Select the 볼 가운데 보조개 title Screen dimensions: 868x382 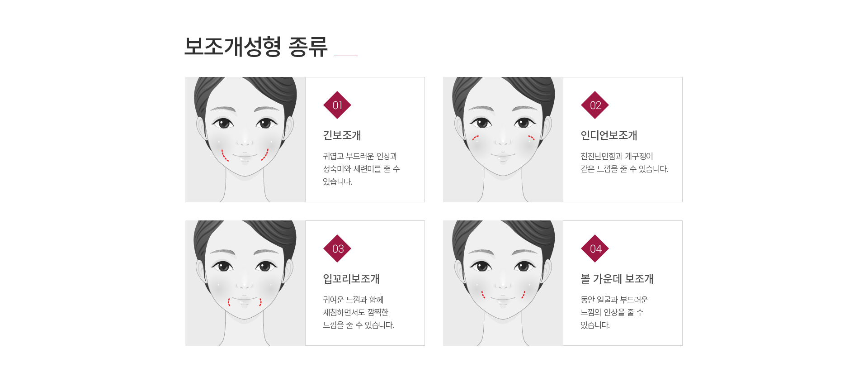tap(617, 279)
